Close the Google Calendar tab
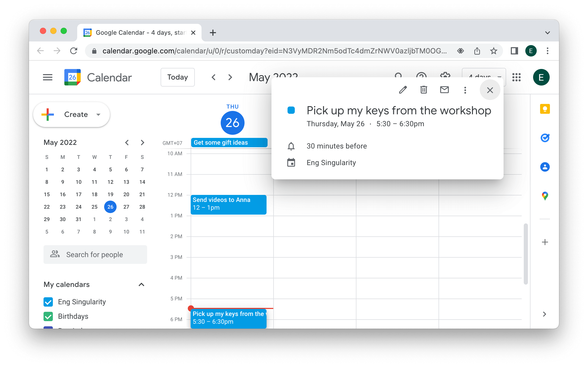The image size is (588, 367). point(193,33)
